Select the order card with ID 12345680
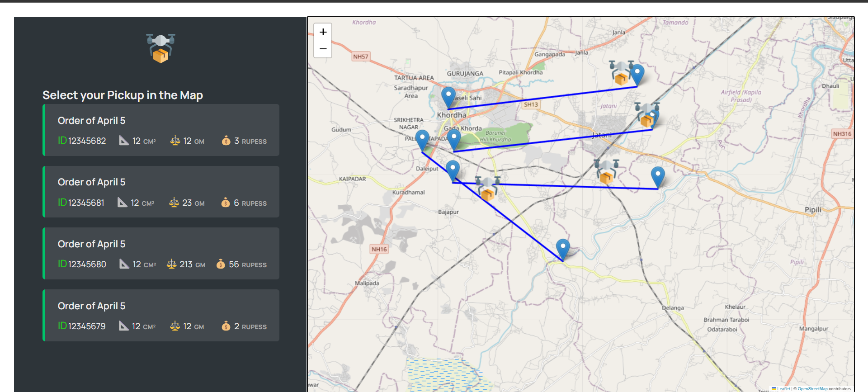 [x=161, y=254]
